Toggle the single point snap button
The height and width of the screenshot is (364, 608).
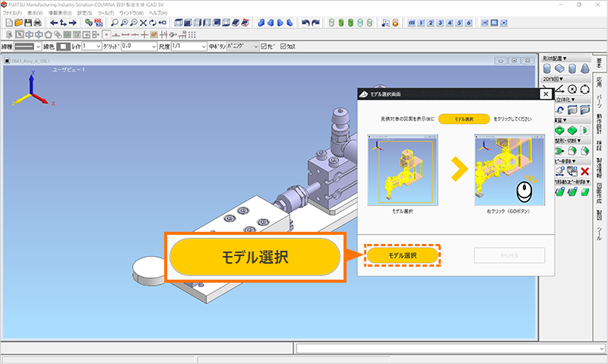[106, 34]
